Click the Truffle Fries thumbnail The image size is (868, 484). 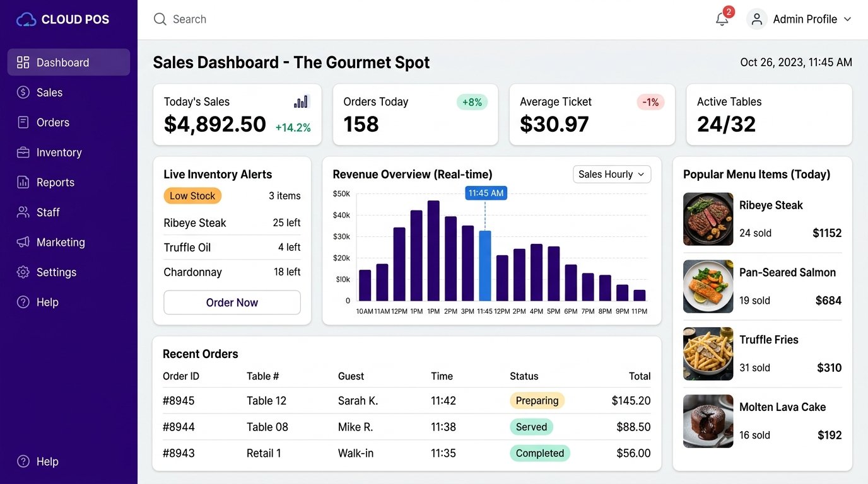coord(708,354)
